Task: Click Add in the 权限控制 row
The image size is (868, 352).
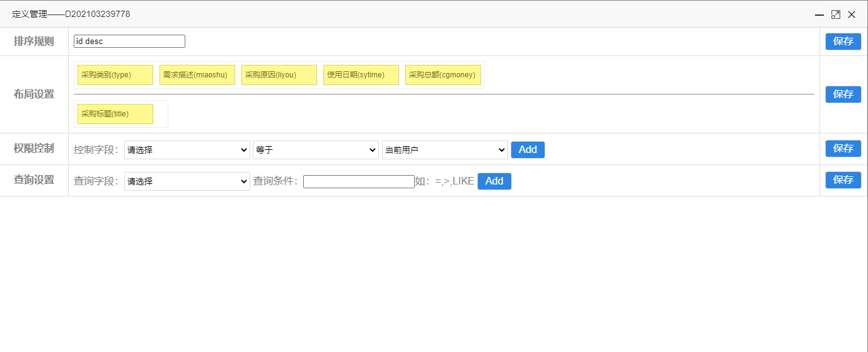Action: (528, 150)
